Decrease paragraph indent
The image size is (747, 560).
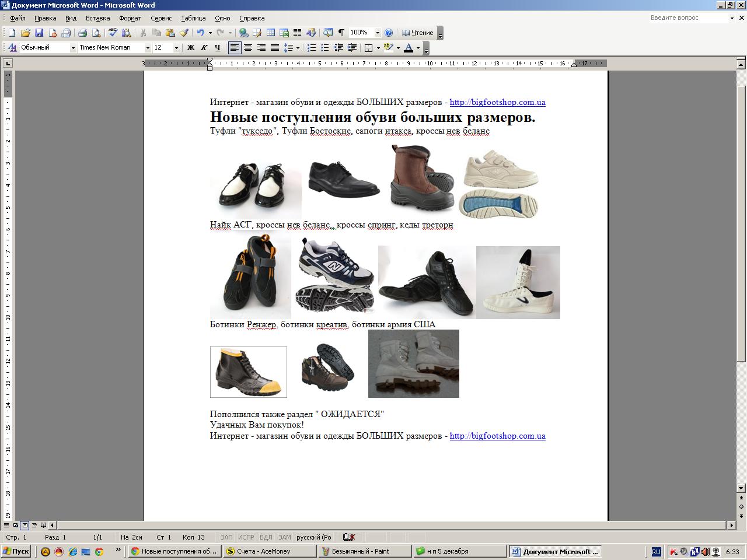[338, 48]
